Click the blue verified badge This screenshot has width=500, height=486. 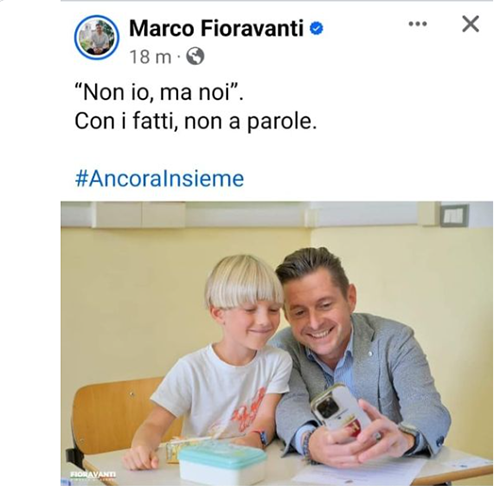tap(316, 29)
